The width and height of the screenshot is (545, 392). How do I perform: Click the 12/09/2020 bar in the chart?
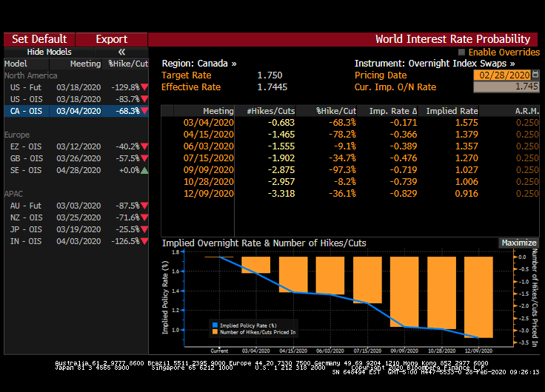click(478, 297)
